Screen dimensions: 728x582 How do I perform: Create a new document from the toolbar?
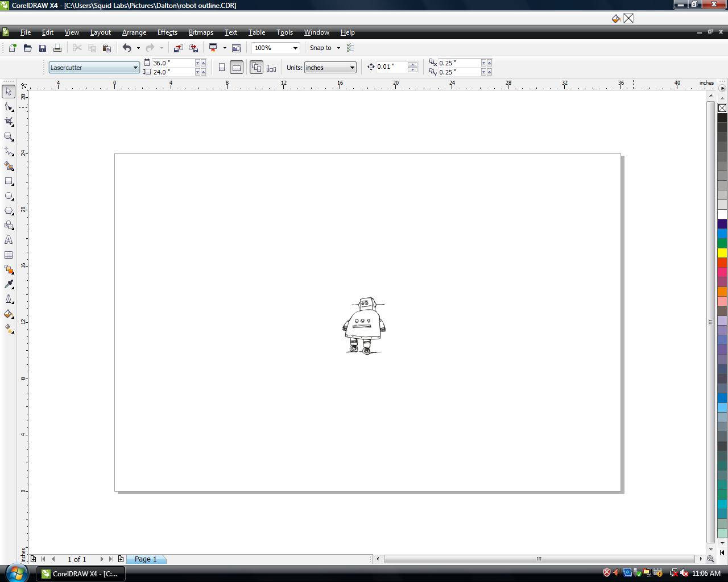13,48
